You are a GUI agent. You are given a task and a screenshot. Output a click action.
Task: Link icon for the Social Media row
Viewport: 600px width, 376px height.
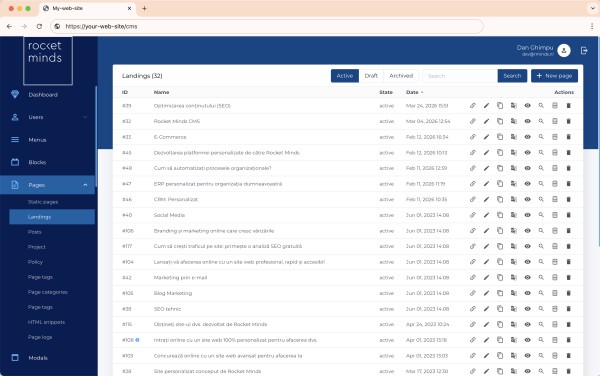click(x=473, y=215)
